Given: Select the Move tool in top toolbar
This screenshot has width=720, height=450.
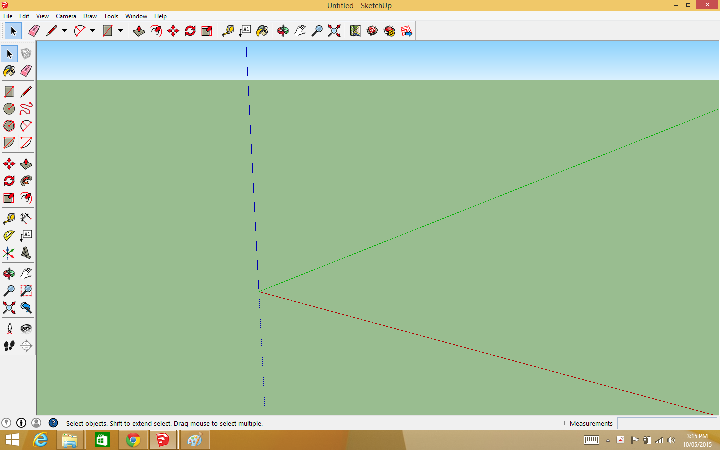Looking at the screenshot, I should tap(172, 31).
